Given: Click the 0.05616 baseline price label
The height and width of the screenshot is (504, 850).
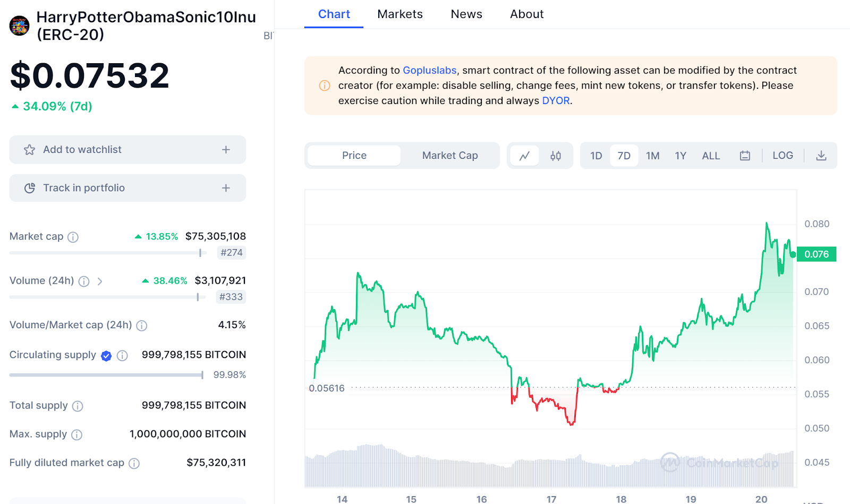Looking at the screenshot, I should pyautogui.click(x=327, y=388).
